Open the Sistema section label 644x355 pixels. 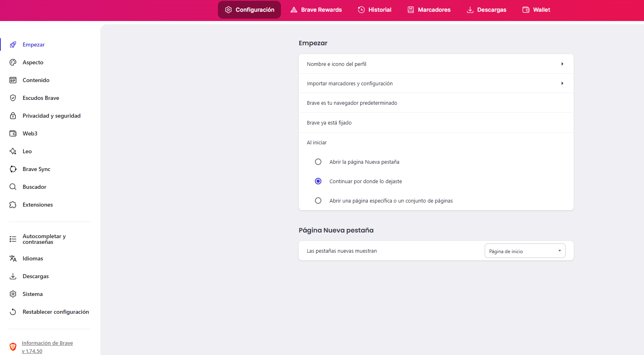pos(32,294)
